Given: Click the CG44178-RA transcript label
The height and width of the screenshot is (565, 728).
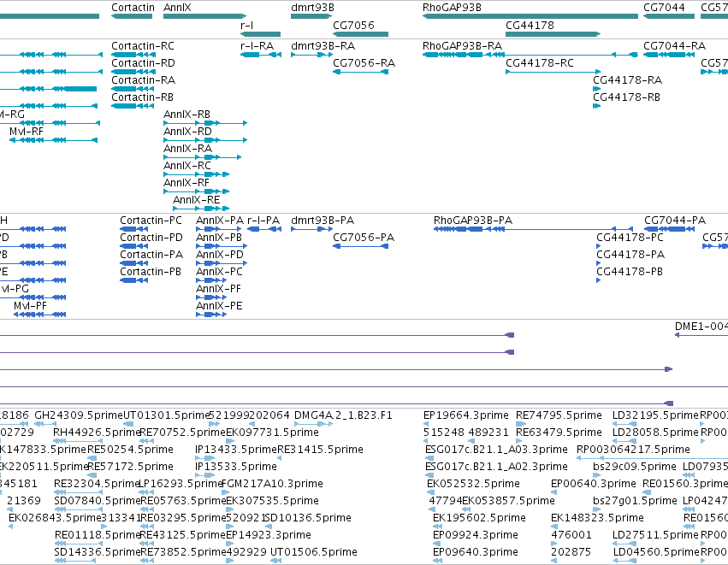Looking at the screenshot, I should tap(627, 79).
